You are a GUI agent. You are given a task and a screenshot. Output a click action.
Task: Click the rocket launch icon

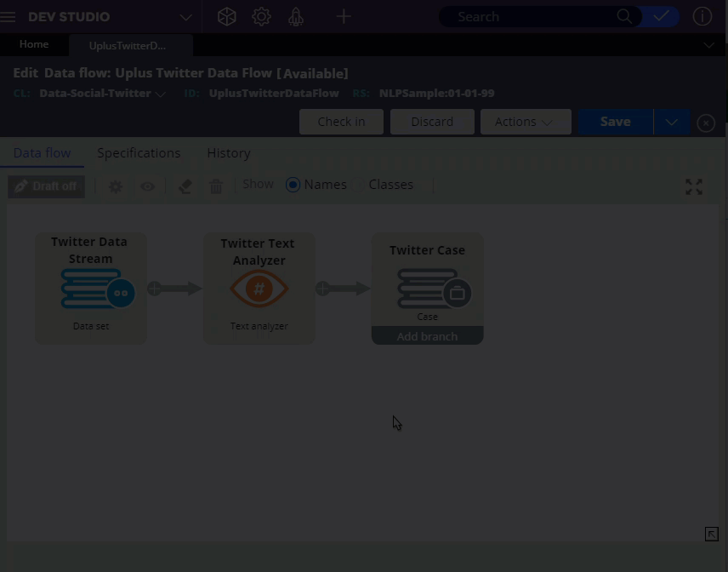pyautogui.click(x=296, y=17)
